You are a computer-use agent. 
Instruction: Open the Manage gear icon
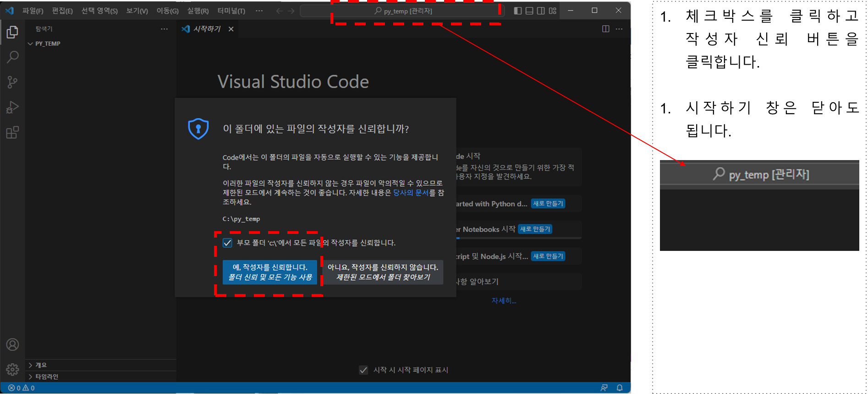click(x=12, y=369)
